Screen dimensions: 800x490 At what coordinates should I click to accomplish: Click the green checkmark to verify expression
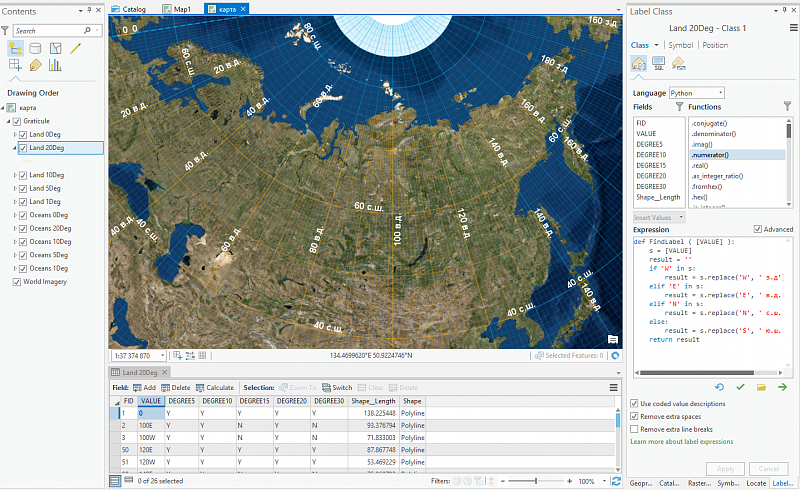point(740,386)
